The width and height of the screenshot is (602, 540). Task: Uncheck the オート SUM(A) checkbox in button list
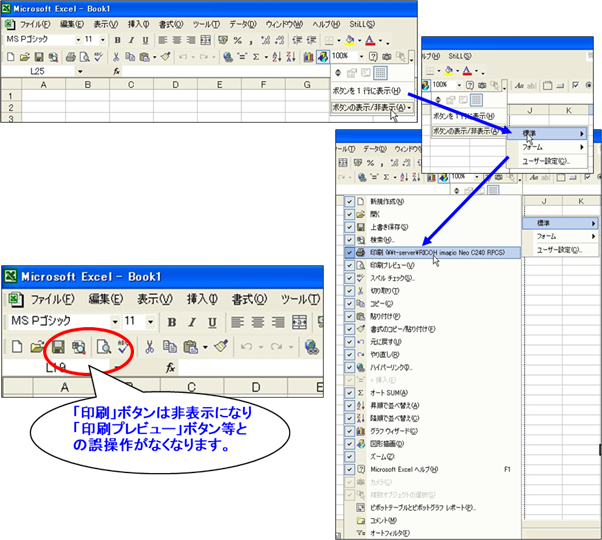(x=349, y=393)
